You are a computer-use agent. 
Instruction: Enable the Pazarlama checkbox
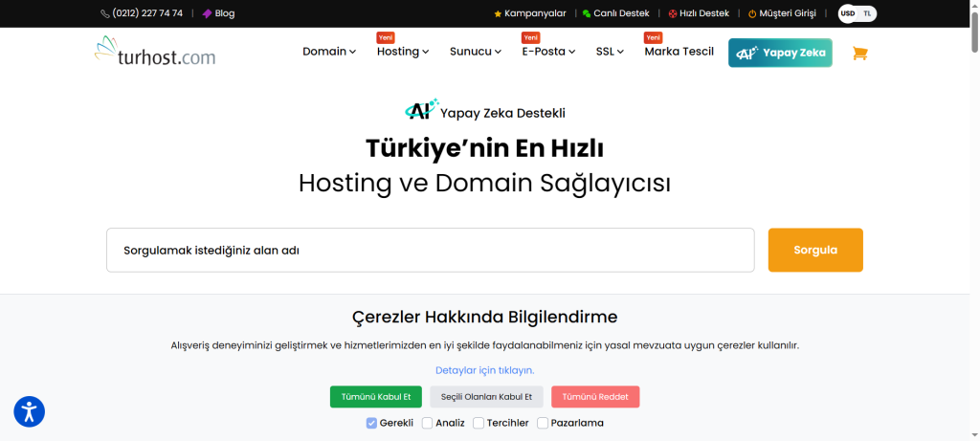coord(543,423)
